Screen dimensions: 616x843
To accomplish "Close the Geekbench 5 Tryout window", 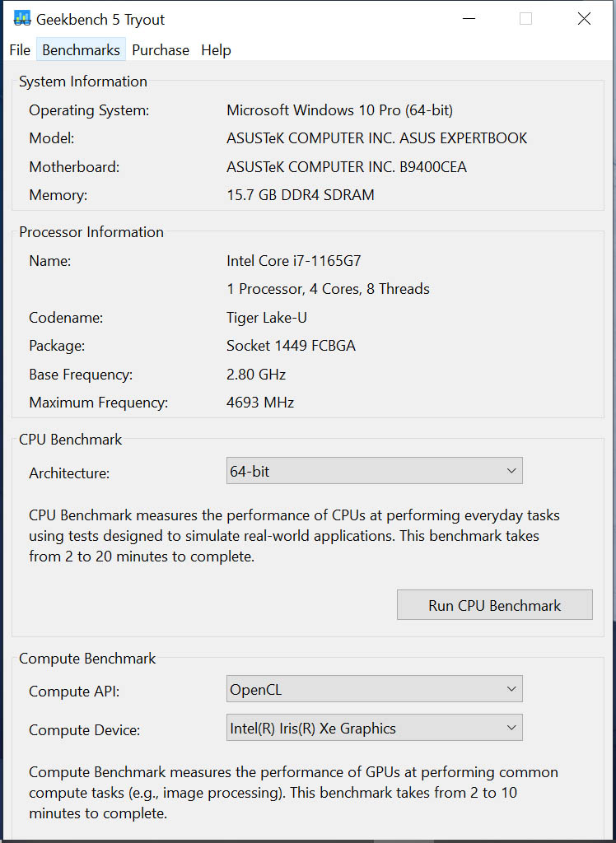I will pos(584,19).
